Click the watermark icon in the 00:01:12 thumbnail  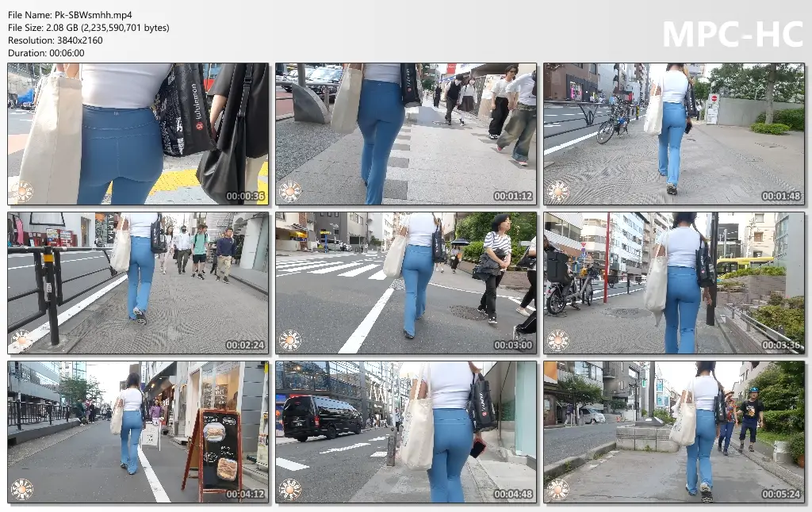[x=290, y=191]
